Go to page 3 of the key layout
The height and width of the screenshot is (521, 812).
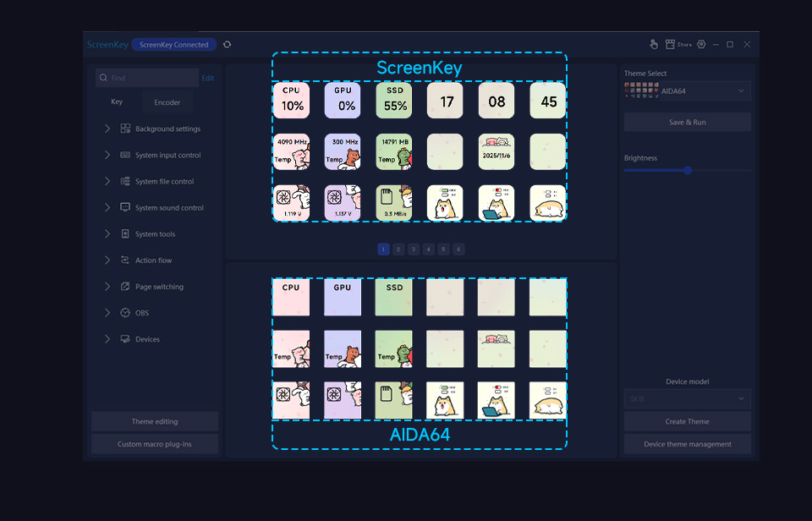tap(414, 250)
